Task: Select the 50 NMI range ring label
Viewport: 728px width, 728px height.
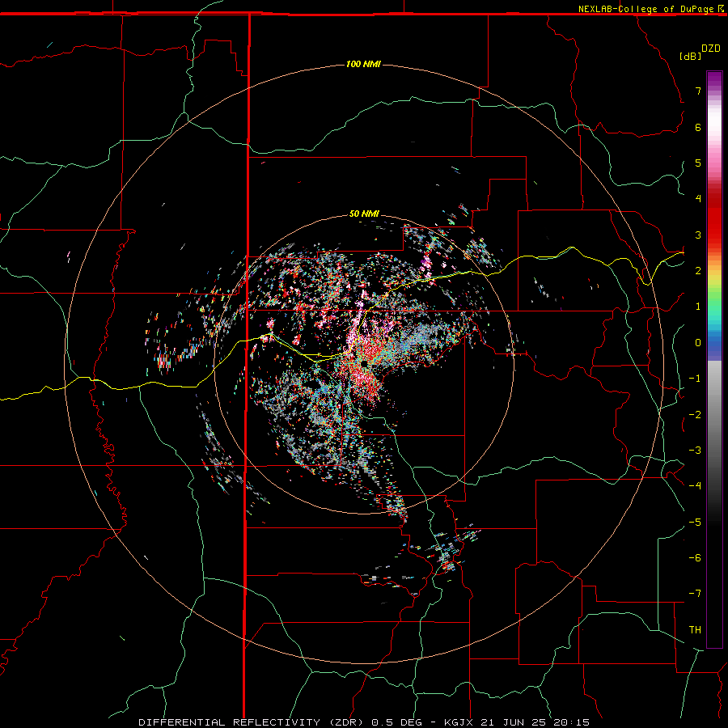Action: tap(364, 214)
